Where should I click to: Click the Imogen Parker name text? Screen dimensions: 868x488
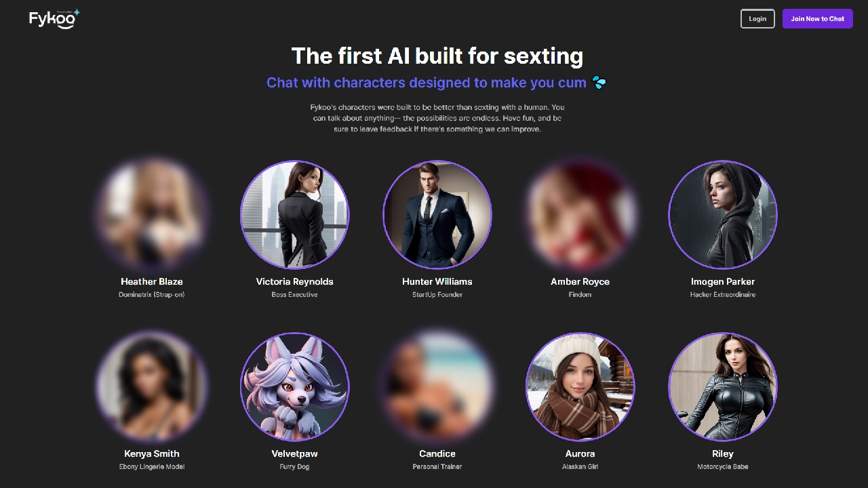pyautogui.click(x=723, y=281)
